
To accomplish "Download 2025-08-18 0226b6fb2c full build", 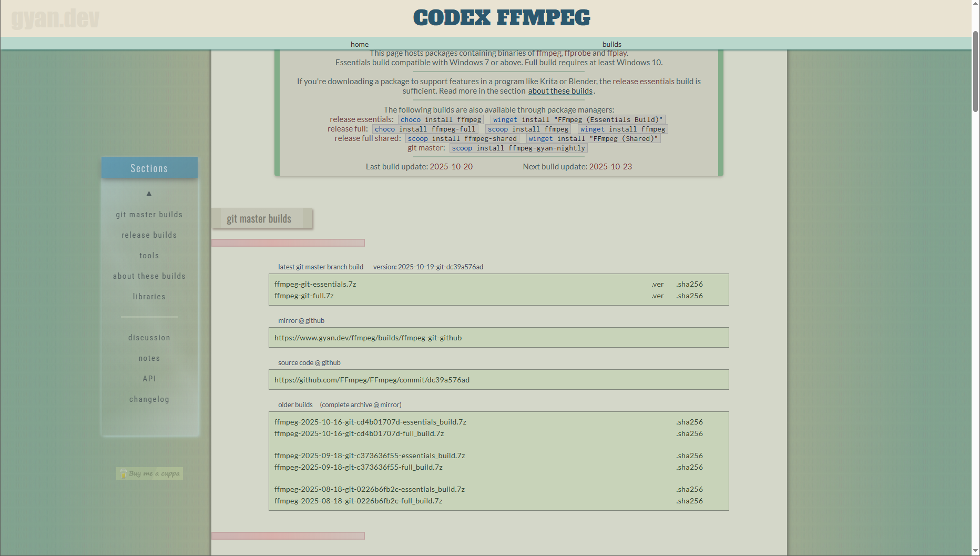I will pyautogui.click(x=359, y=501).
